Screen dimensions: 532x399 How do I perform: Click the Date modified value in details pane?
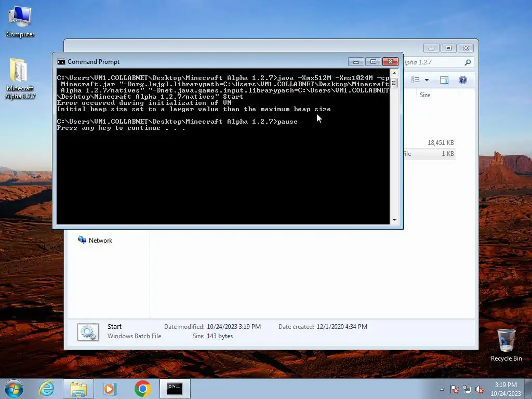point(234,327)
